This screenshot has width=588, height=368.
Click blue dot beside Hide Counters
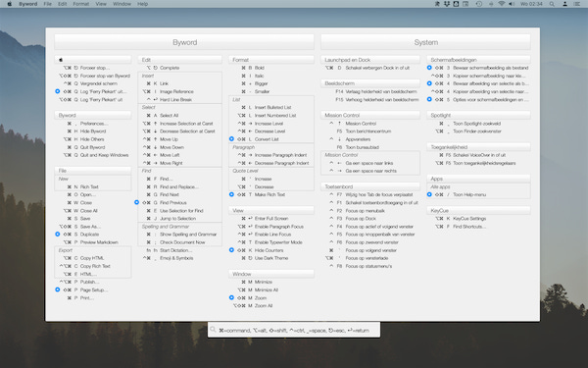pyautogui.click(x=231, y=250)
